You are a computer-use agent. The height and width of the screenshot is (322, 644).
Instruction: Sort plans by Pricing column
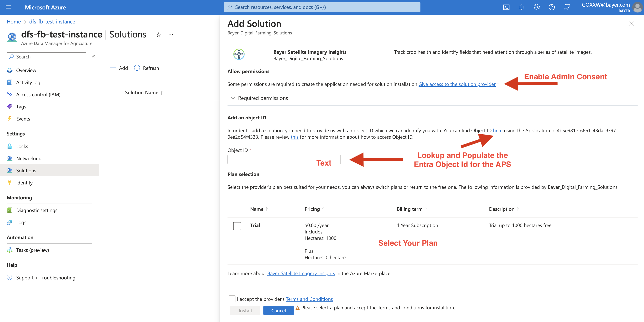coord(314,209)
